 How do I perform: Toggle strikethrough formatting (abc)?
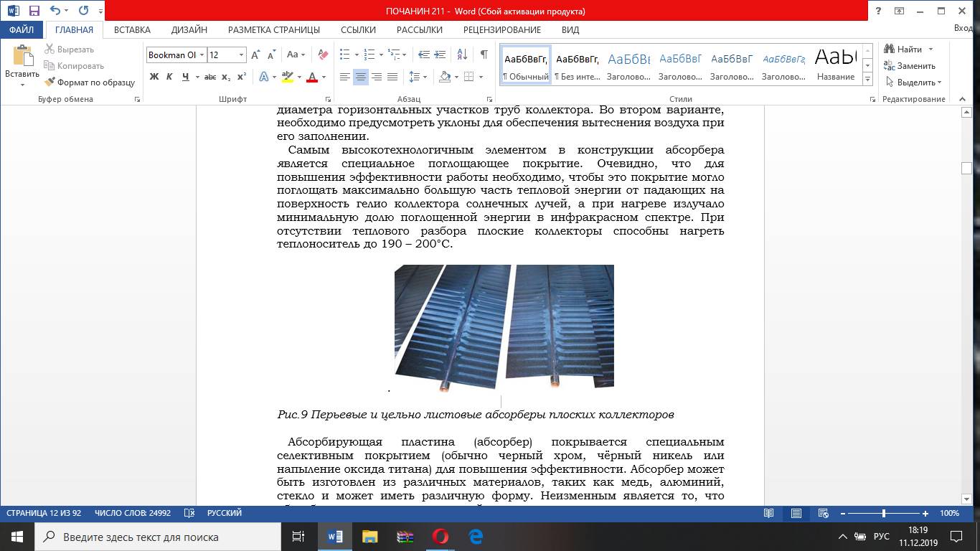pos(210,77)
